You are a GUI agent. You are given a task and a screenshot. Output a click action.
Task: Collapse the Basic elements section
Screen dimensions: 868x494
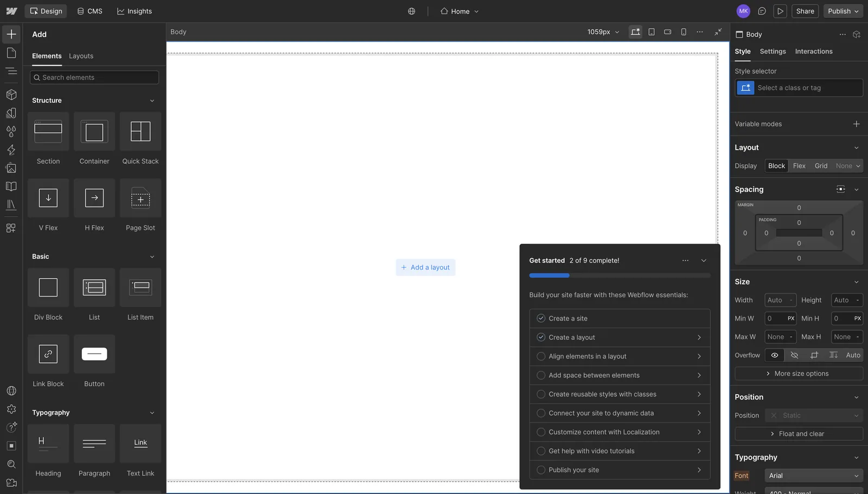point(152,257)
